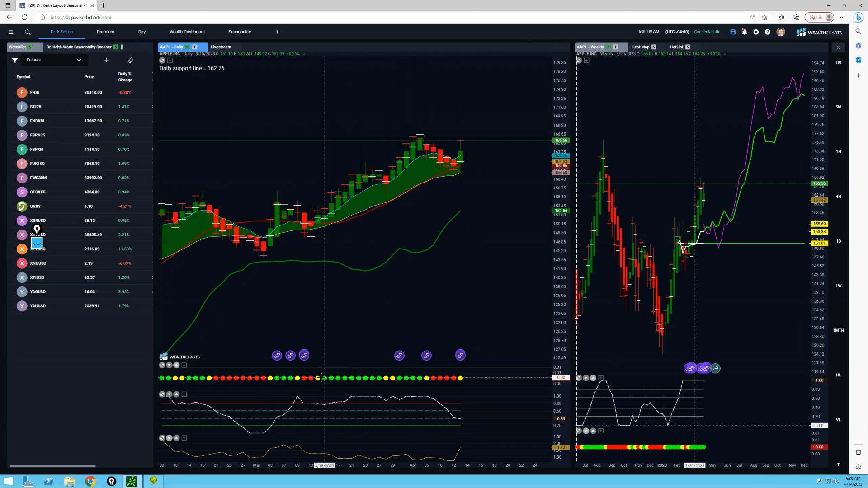Click the watchlist filter funnel icon
The image size is (868, 488).
pos(15,60)
